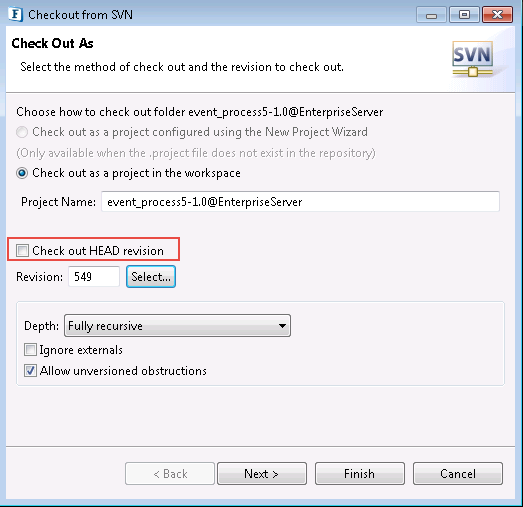The image size is (523, 507).
Task: Cancel the checkout wizard
Action: point(458,473)
